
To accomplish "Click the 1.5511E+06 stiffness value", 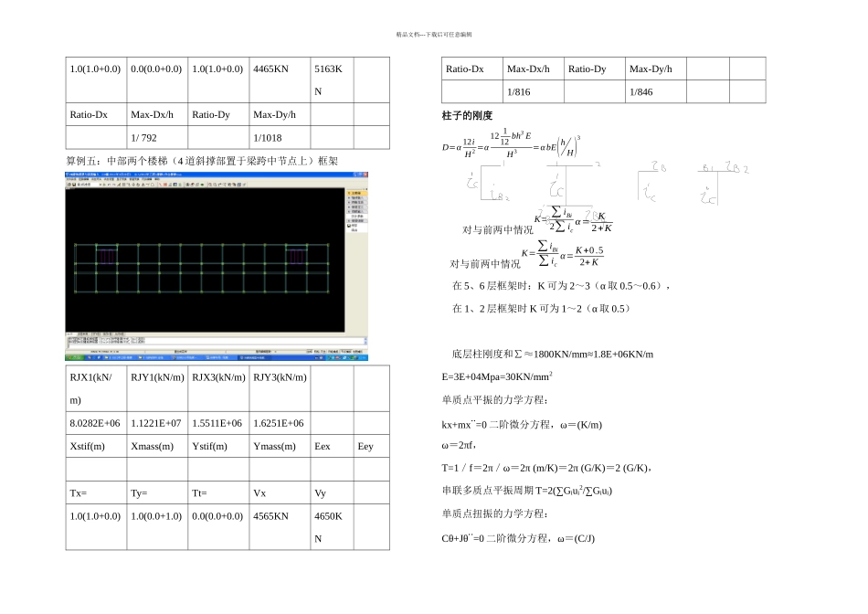I will point(217,423).
